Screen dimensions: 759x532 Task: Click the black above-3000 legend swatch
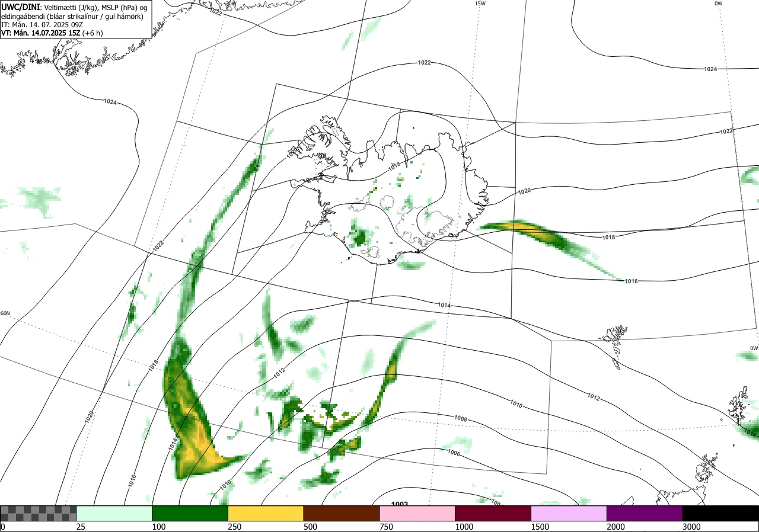tap(720, 513)
